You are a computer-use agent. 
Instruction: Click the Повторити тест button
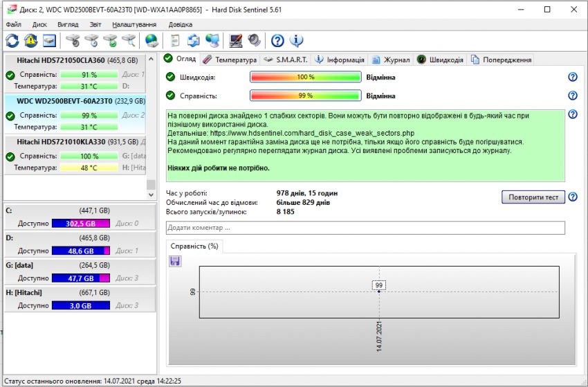point(533,197)
